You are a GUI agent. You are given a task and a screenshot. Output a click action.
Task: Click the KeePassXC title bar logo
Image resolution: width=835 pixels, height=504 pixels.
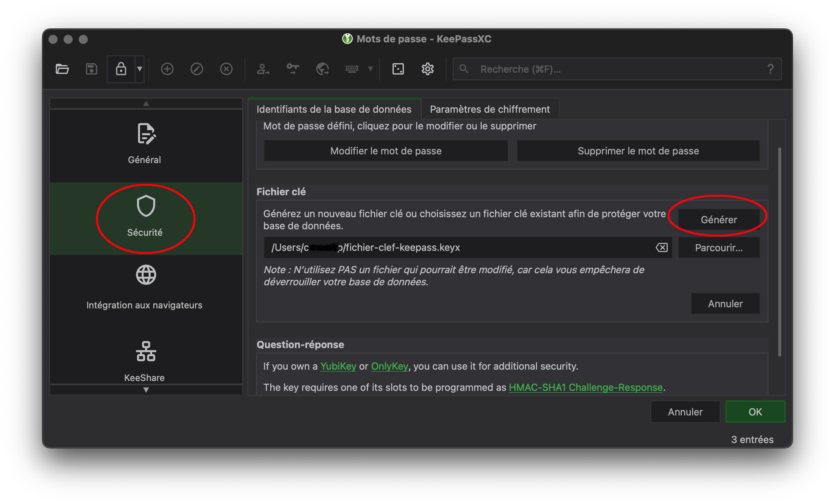pyautogui.click(x=347, y=39)
